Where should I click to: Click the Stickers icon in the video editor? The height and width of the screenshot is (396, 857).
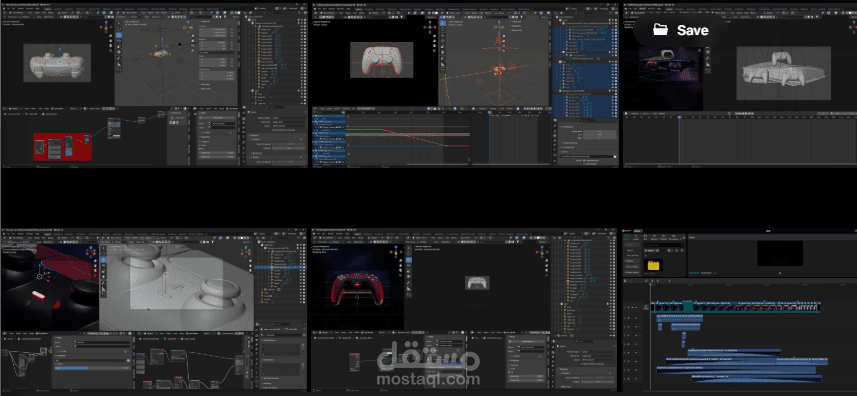[654, 238]
